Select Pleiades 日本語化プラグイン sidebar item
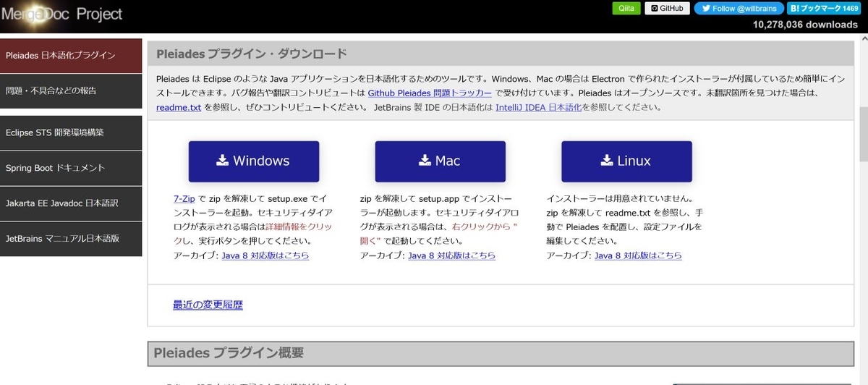 pos(71,56)
